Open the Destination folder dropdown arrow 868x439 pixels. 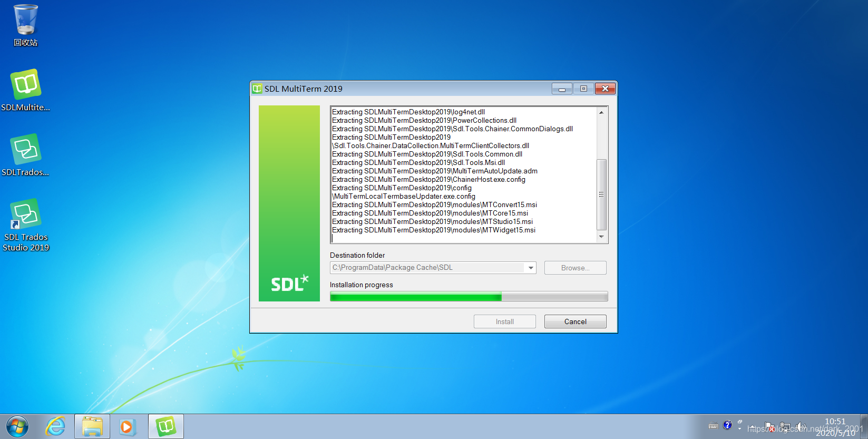tap(531, 268)
